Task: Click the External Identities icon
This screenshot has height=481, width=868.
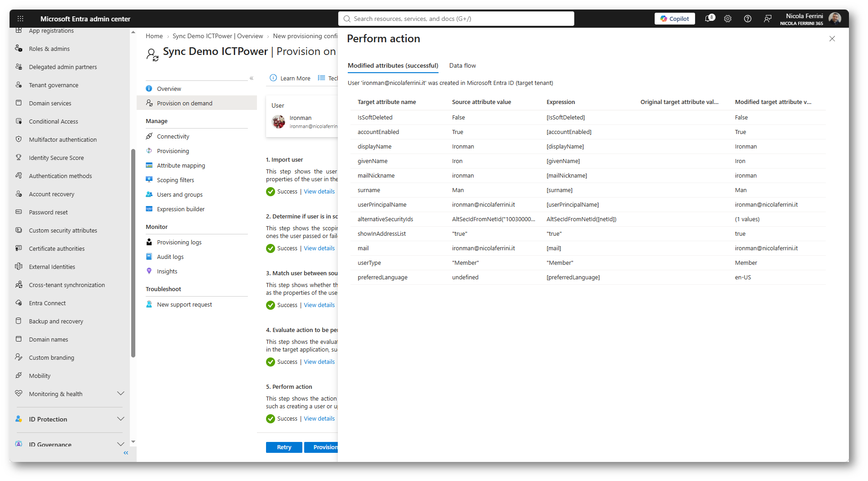Action: tap(19, 267)
